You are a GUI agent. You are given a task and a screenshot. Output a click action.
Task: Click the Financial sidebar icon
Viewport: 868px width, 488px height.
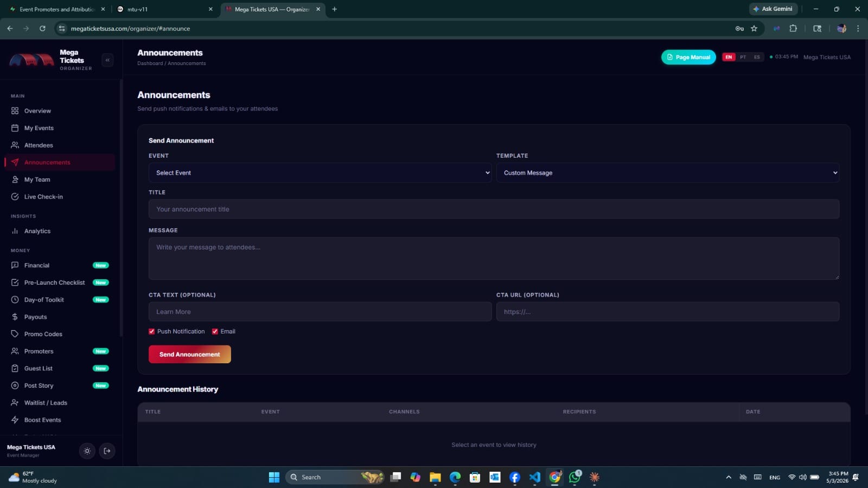tap(15, 265)
